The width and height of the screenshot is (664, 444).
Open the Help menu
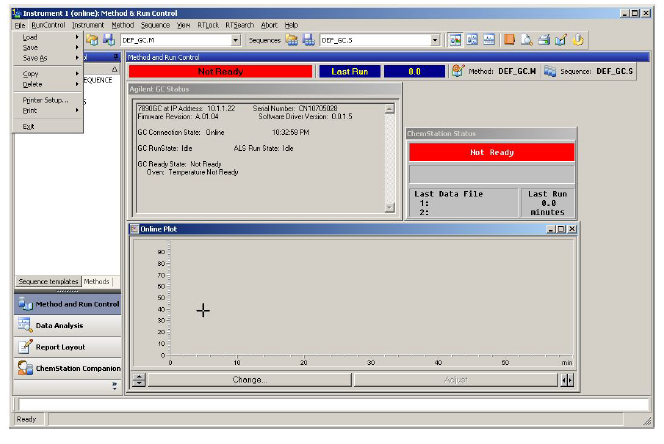291,25
